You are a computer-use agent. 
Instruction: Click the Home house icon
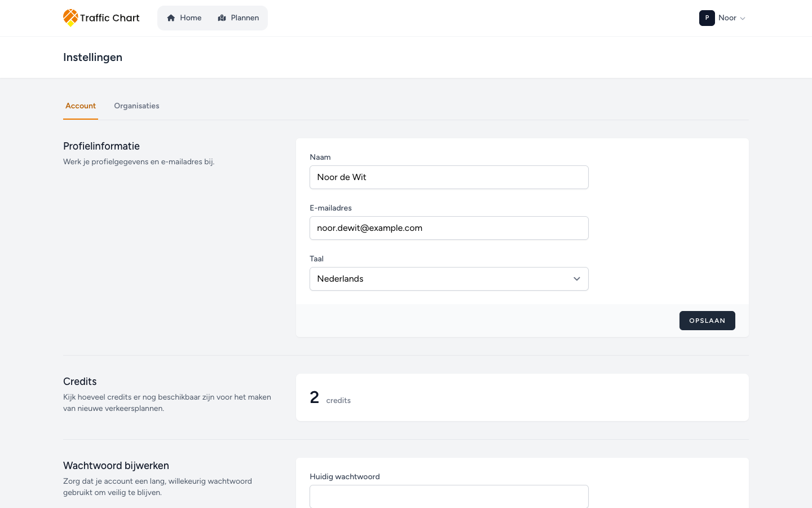pos(171,18)
